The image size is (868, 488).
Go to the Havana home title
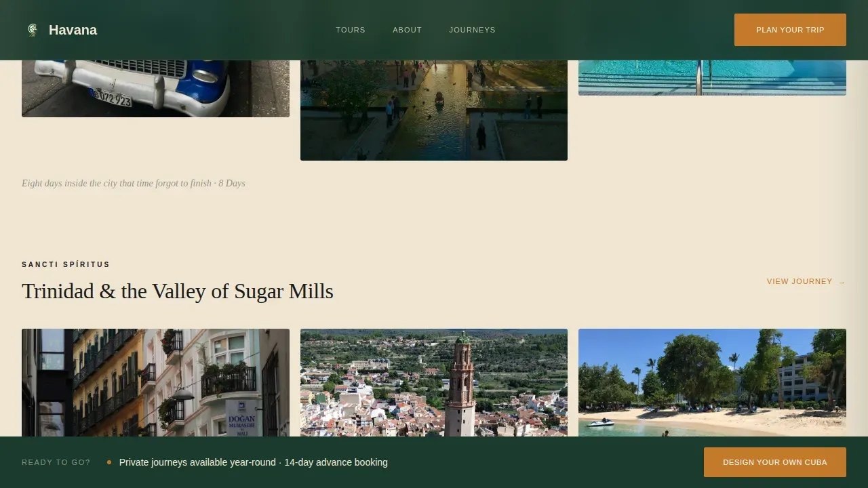[73, 30]
